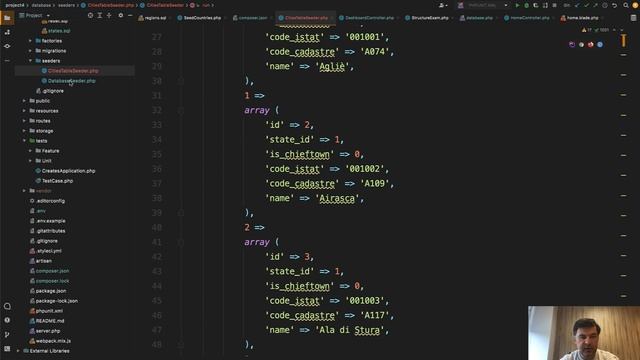Click the Run with Coverage icon

(x=536, y=5)
